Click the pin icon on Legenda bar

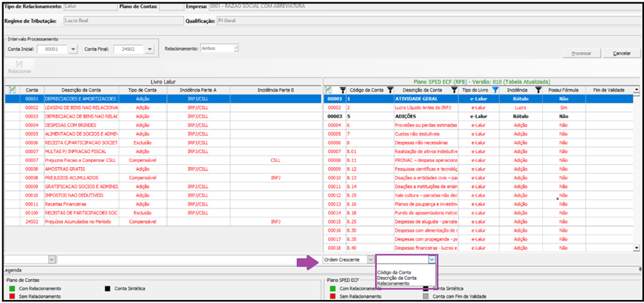pos(640,270)
